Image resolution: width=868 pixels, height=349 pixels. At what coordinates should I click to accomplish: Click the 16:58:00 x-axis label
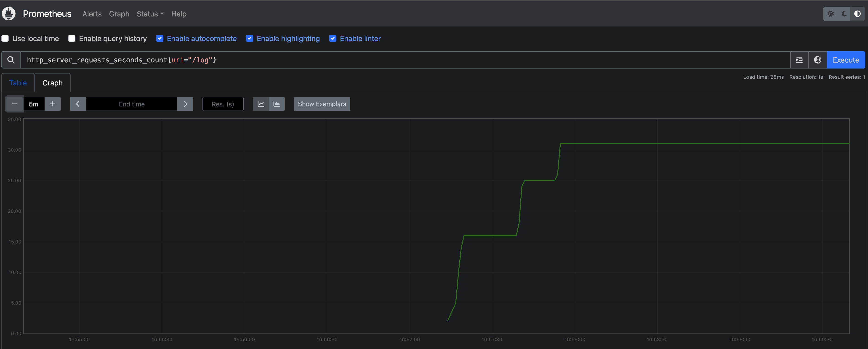pyautogui.click(x=575, y=340)
